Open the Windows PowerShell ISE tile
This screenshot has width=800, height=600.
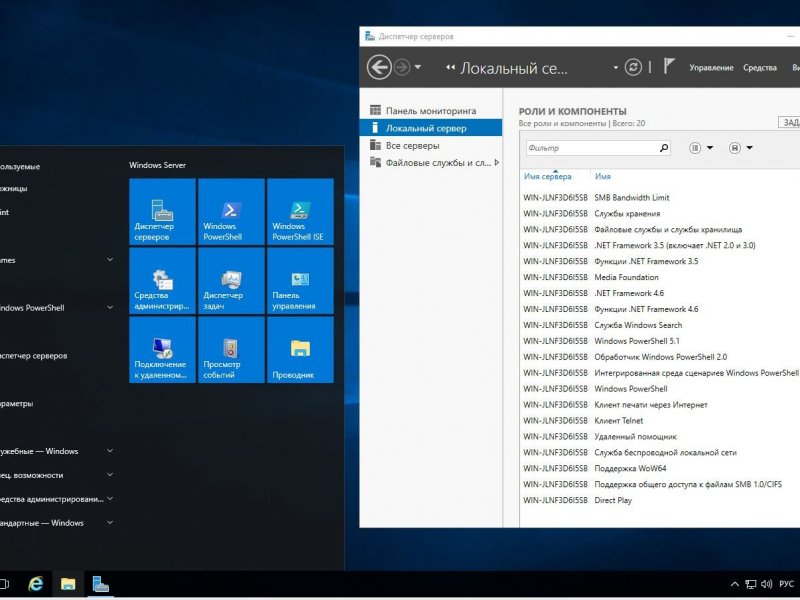300,212
